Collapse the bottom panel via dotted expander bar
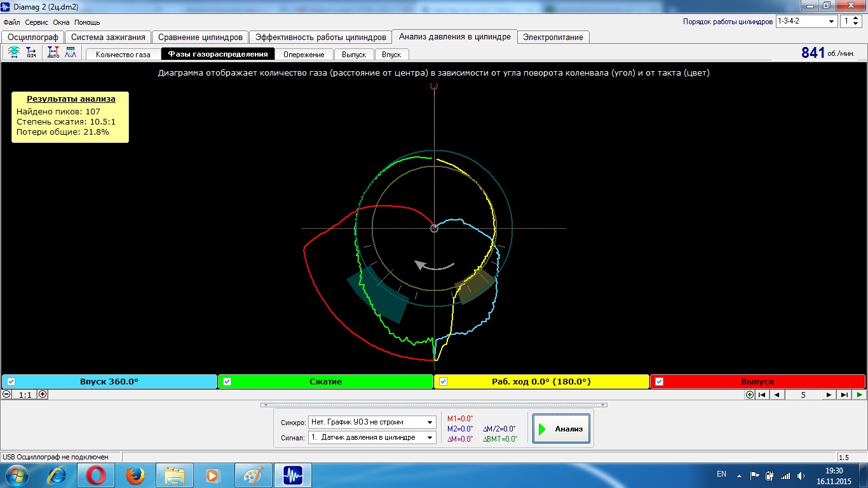The width and height of the screenshot is (868, 488). 434,405
